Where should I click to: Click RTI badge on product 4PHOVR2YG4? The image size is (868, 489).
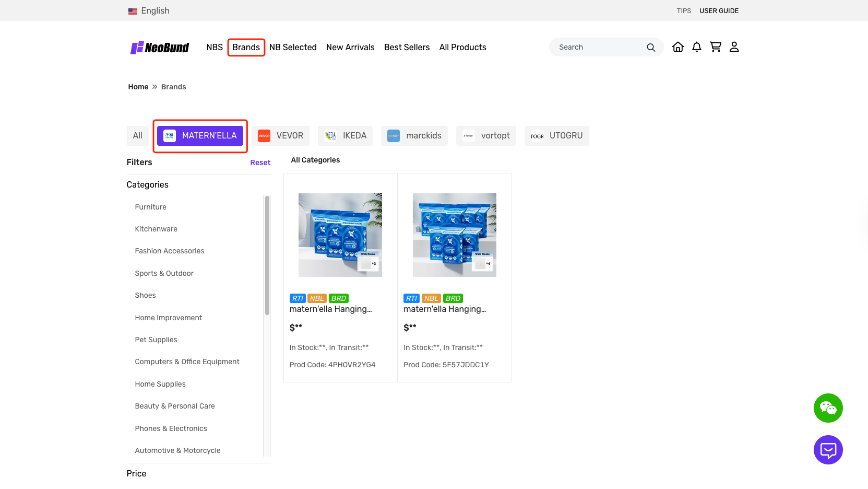pyautogui.click(x=298, y=298)
